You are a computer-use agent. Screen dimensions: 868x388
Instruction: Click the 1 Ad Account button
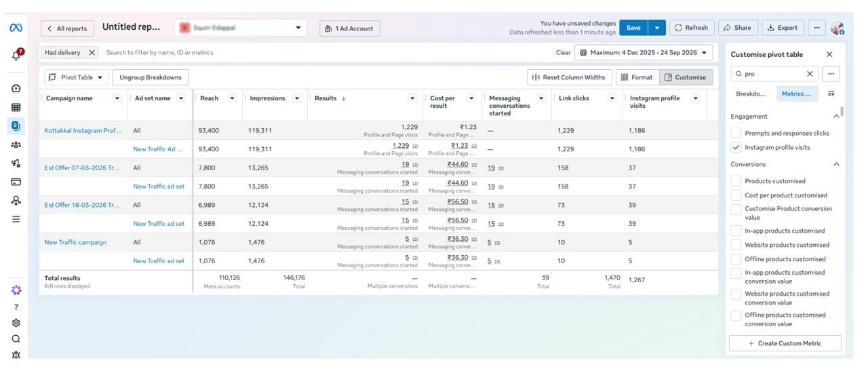pos(350,28)
